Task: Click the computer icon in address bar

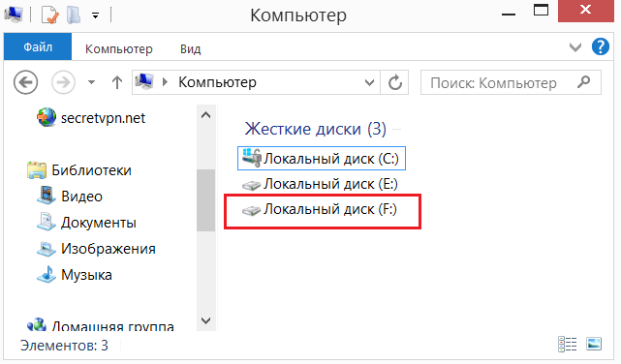Action: click(144, 81)
